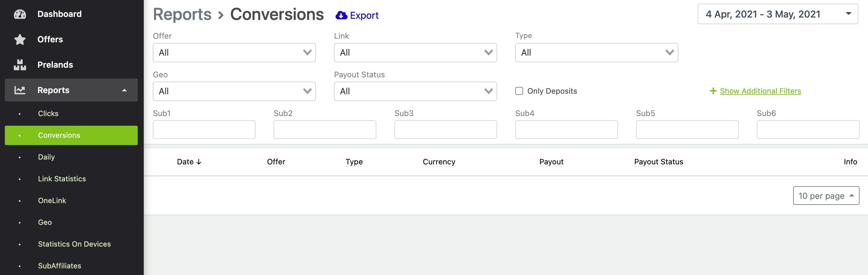Click the Prelands boxes icon

tap(20, 65)
